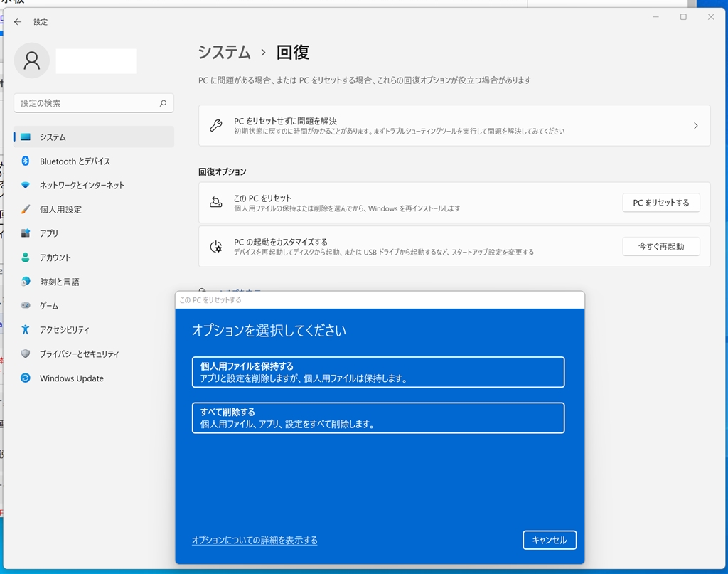Click the PC をリセットする button

(x=660, y=203)
